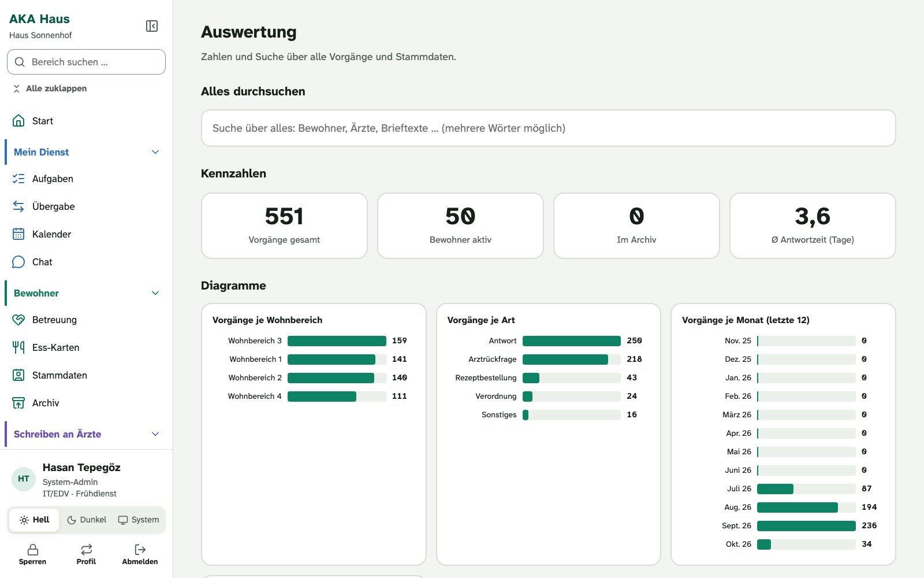Click the Rezeptbestellung label
The height and width of the screenshot is (578, 924).
(486, 377)
